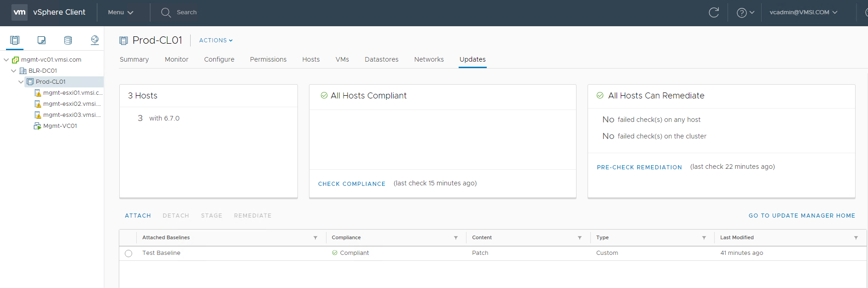868x288 pixels.
Task: Filter the Attached Baselines column
Action: click(x=315, y=238)
